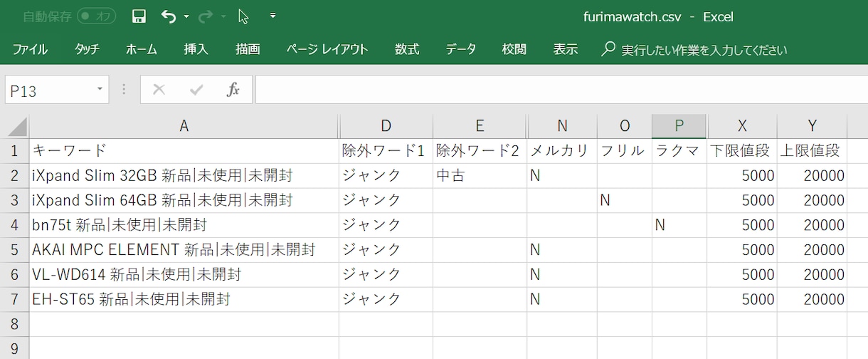Click the Enter checkmark formula bar icon
The width and height of the screenshot is (868, 359).
[196, 90]
